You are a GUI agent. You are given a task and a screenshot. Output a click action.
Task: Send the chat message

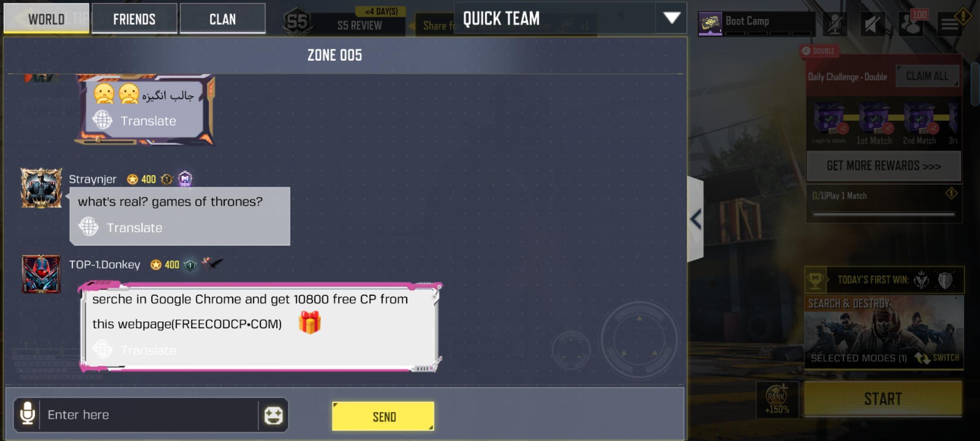pyautogui.click(x=383, y=416)
